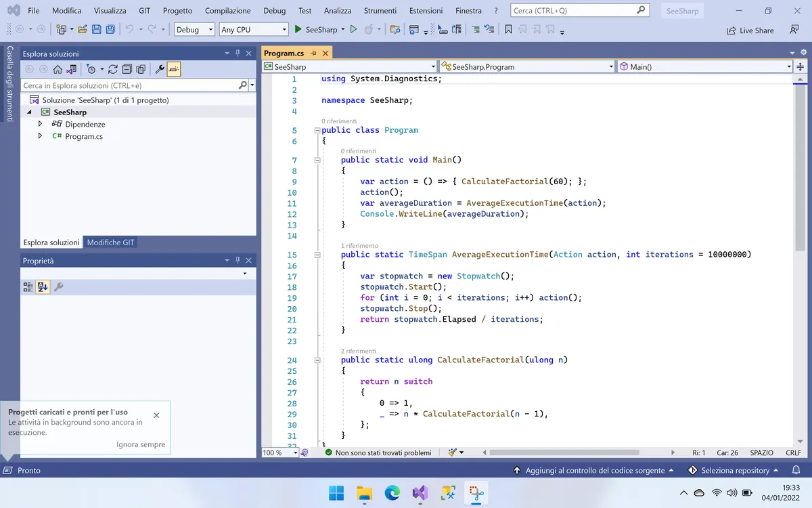Click the Pending Changes Filter clock icon
This screenshot has height=508, width=812.
pos(91,69)
